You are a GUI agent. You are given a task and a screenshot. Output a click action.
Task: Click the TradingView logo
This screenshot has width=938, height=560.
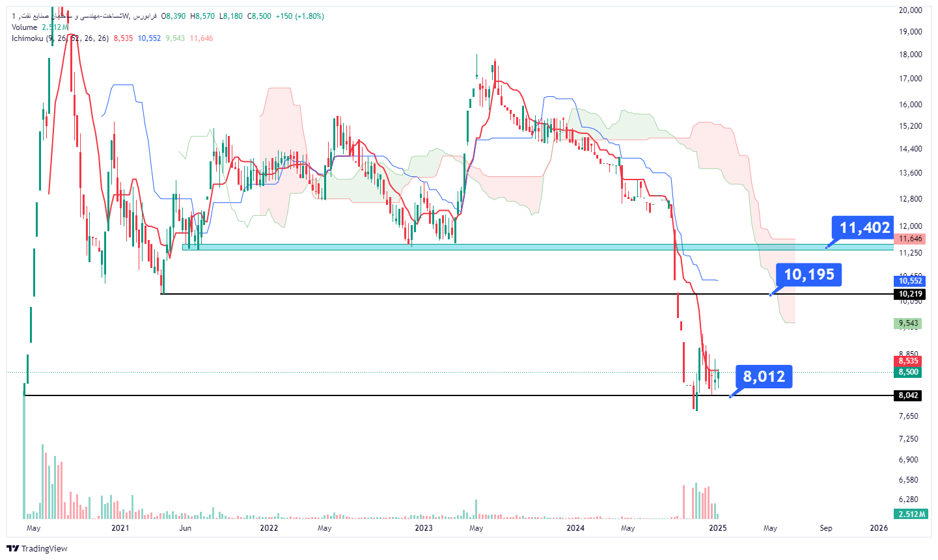click(37, 548)
